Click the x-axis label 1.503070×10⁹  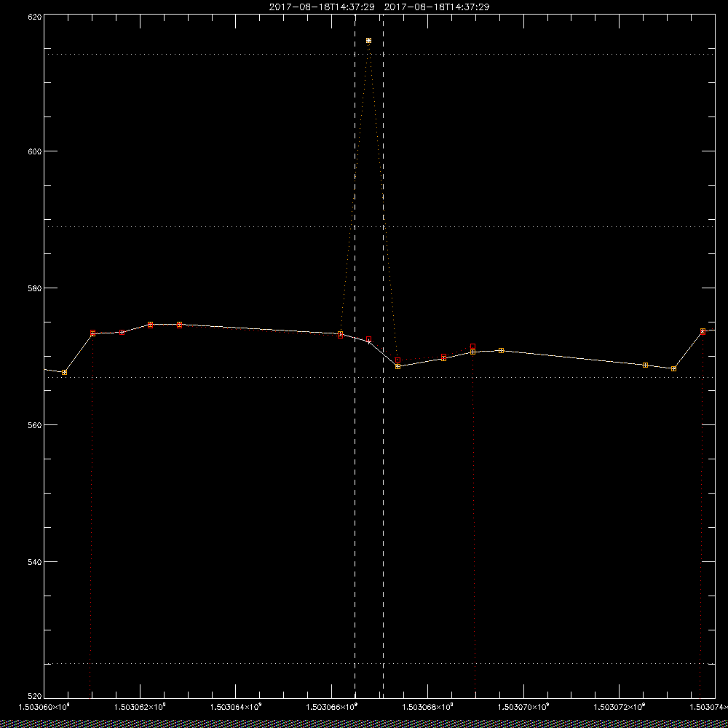pos(523,707)
